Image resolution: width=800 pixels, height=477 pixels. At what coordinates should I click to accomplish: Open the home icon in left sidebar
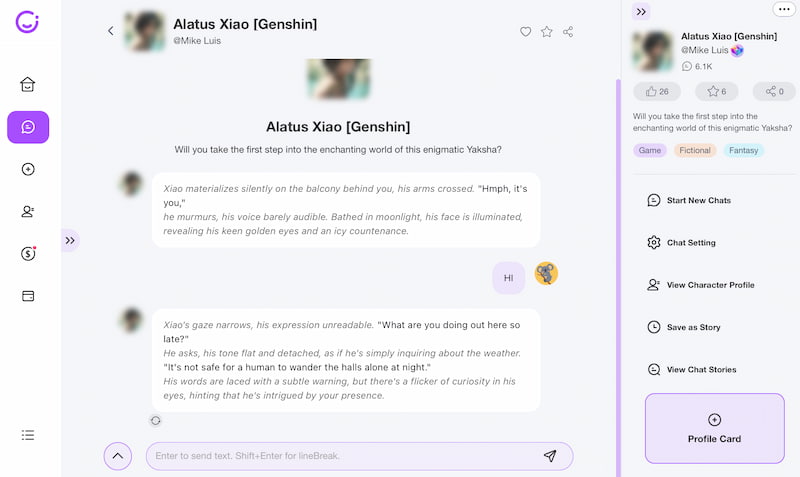28,85
